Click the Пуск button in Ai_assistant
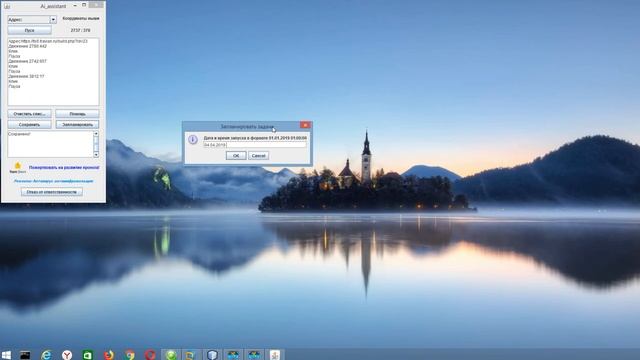 29,30
